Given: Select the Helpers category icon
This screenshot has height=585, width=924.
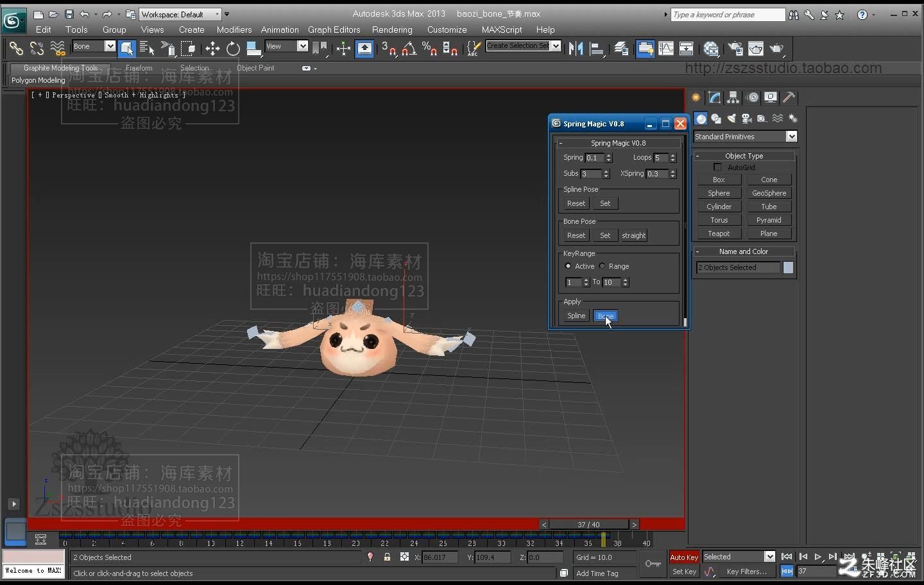Looking at the screenshot, I should (x=762, y=119).
